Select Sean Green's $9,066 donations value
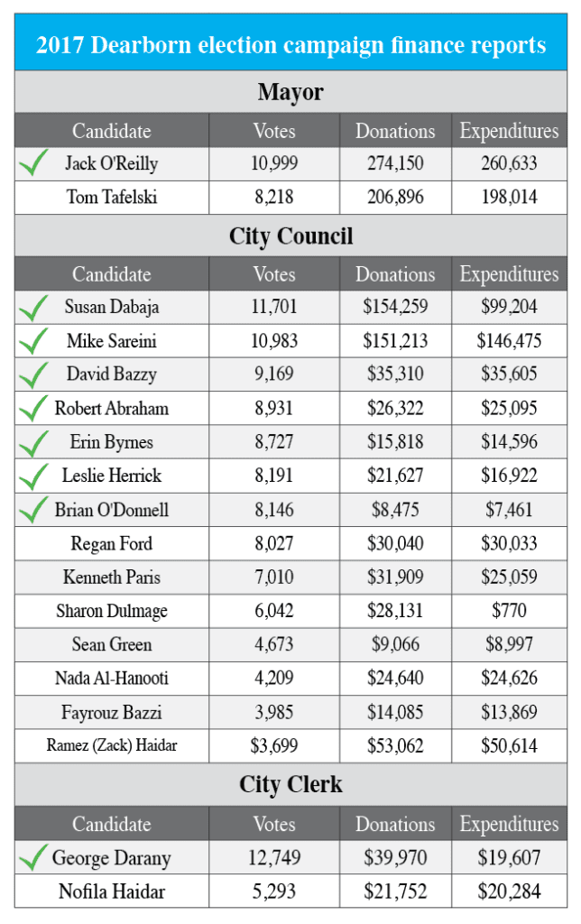Image resolution: width=581 pixels, height=924 pixels. [395, 644]
